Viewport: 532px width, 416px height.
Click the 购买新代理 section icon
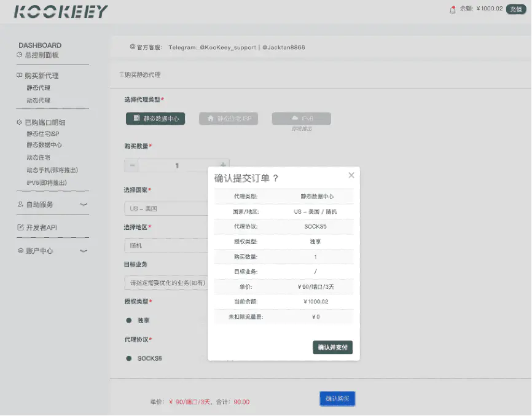(x=20, y=76)
